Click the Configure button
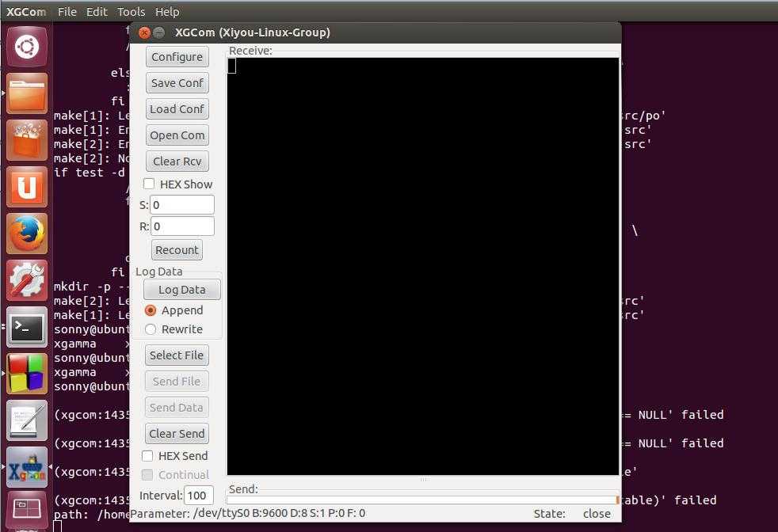The image size is (778, 532). (x=177, y=56)
